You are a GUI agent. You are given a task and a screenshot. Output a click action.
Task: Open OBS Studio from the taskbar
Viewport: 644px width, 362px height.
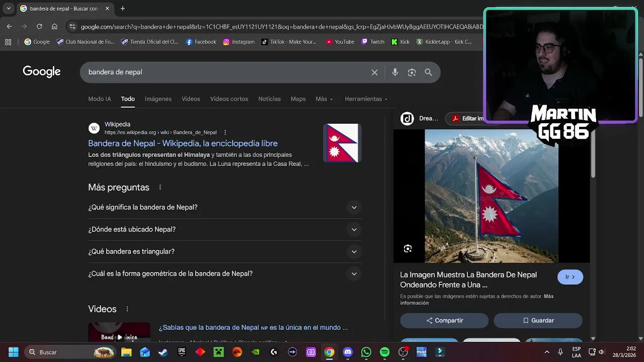(403, 352)
